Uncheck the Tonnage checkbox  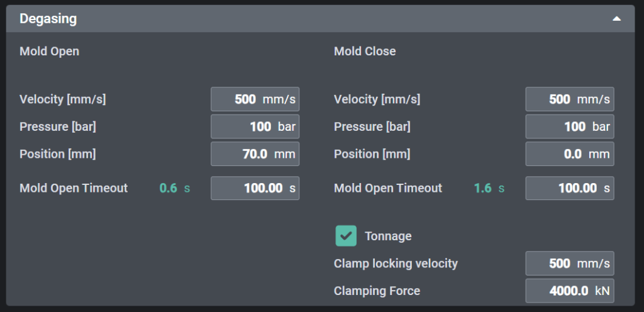[346, 236]
